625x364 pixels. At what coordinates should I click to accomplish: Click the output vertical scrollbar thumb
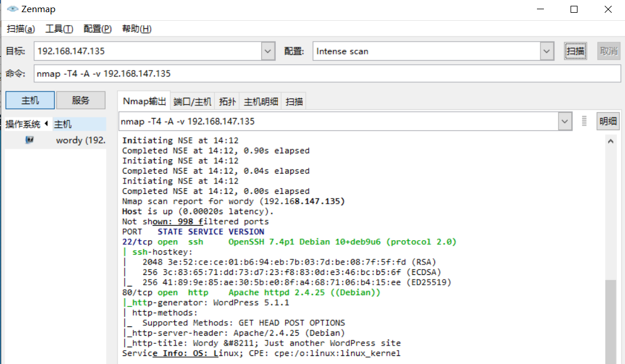(x=611, y=322)
